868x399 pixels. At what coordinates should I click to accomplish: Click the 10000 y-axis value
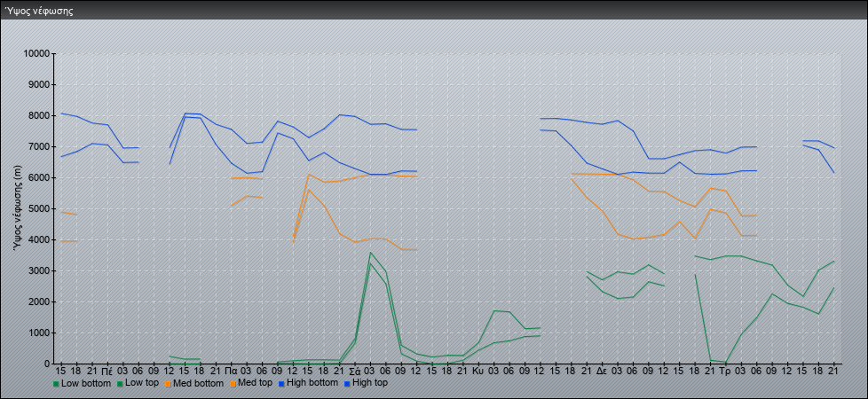point(36,54)
